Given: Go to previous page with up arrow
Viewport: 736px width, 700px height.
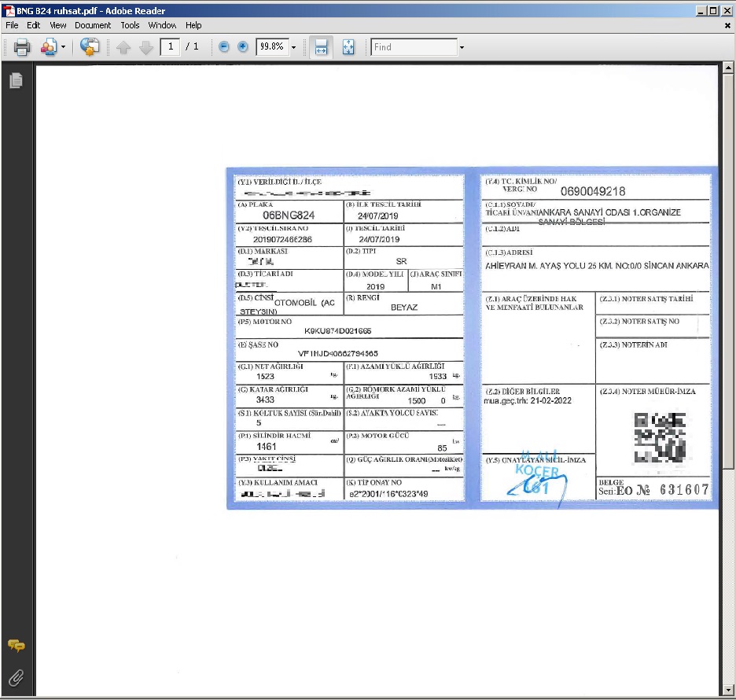Looking at the screenshot, I should (x=123, y=47).
